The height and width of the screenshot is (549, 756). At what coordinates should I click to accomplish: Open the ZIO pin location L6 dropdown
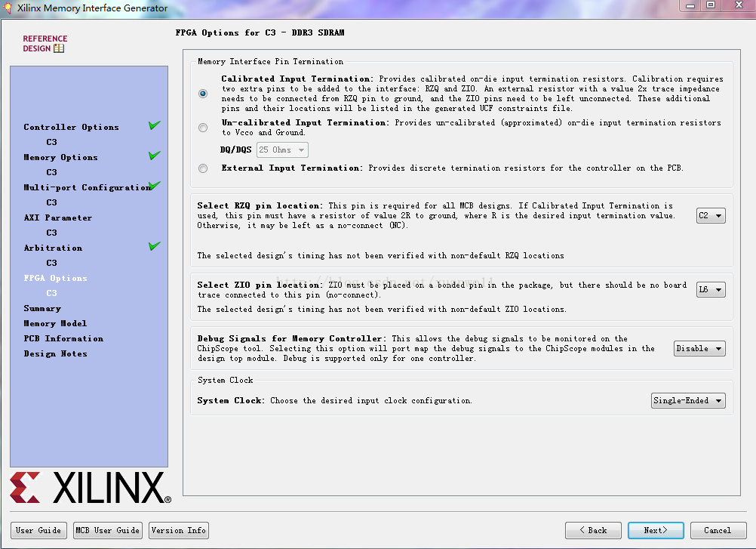pos(711,289)
